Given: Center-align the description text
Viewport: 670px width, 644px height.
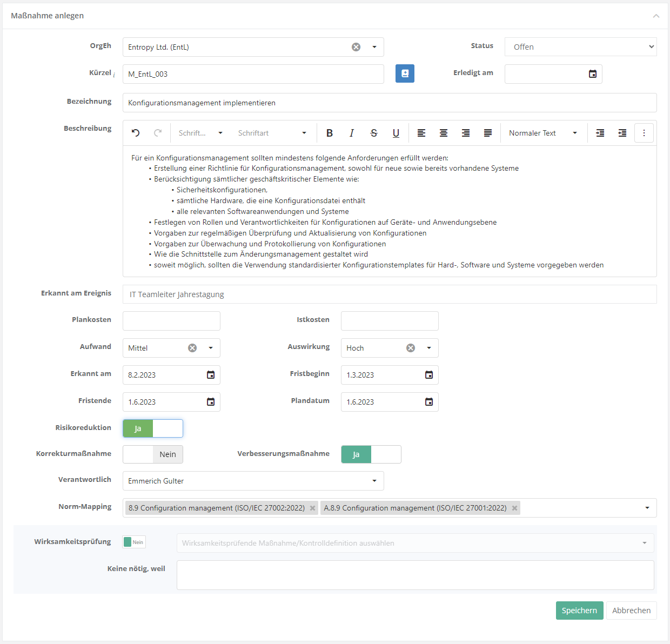Looking at the screenshot, I should [x=444, y=133].
